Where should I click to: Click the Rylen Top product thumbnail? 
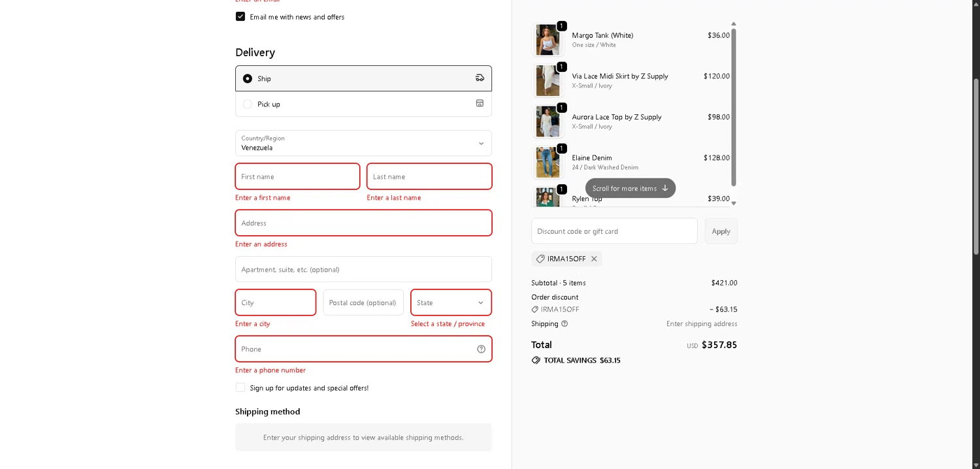point(547,197)
